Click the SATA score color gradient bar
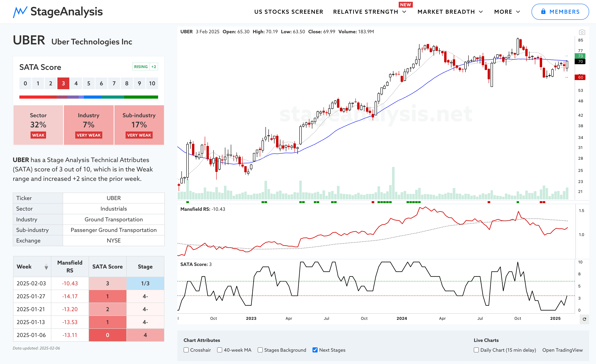Screen dimensions: 596x364 89,97
